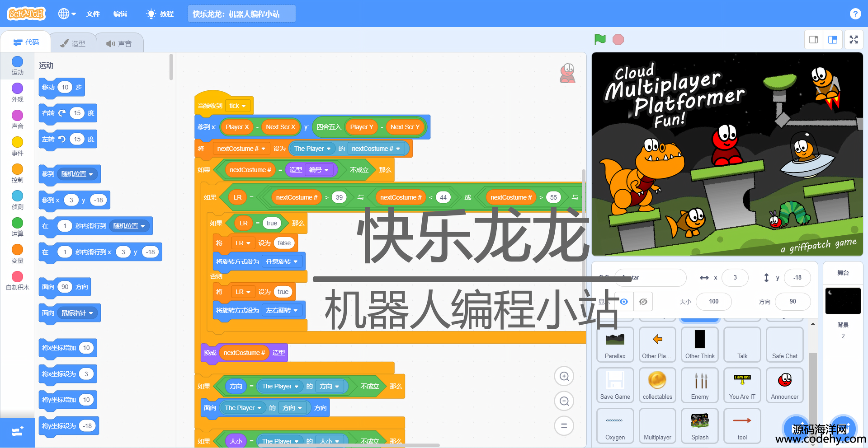Click the red stop button
Image resolution: width=868 pixels, height=448 pixels.
[618, 40]
